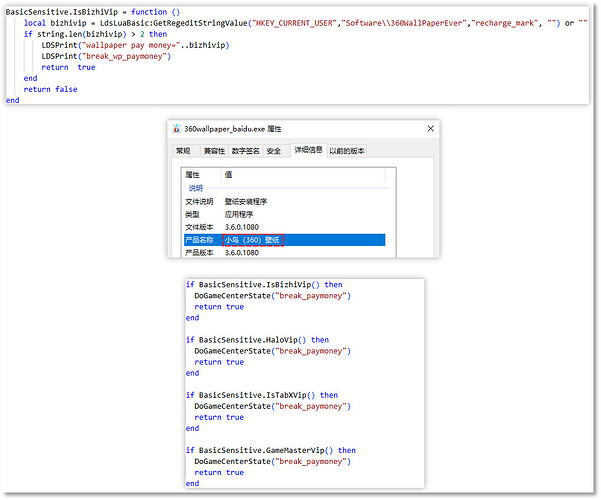This screenshot has width=601, height=500.
Task: Click the 说明 group heading
Action: point(195,188)
